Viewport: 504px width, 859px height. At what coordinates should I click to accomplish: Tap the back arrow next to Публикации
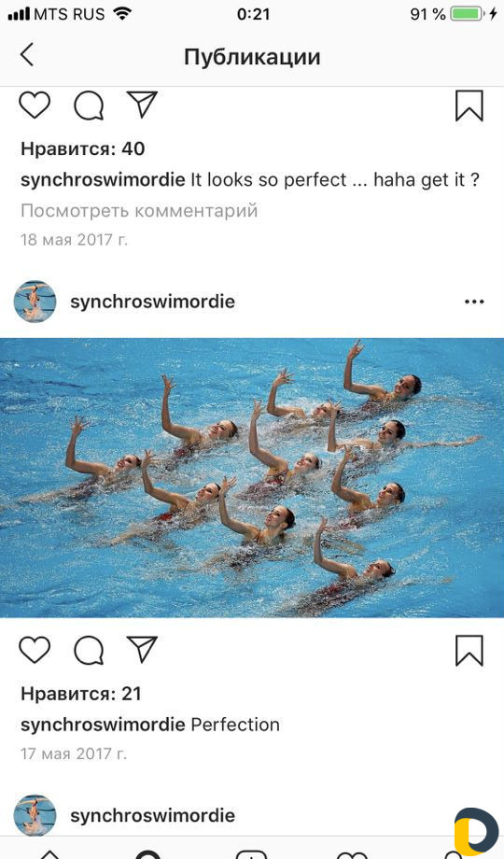(27, 55)
